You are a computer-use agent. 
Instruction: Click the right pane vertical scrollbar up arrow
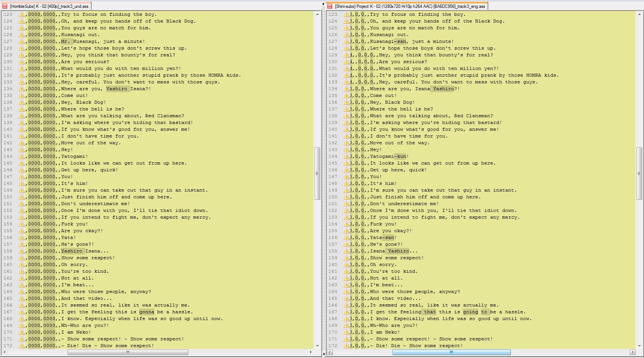[x=639, y=14]
